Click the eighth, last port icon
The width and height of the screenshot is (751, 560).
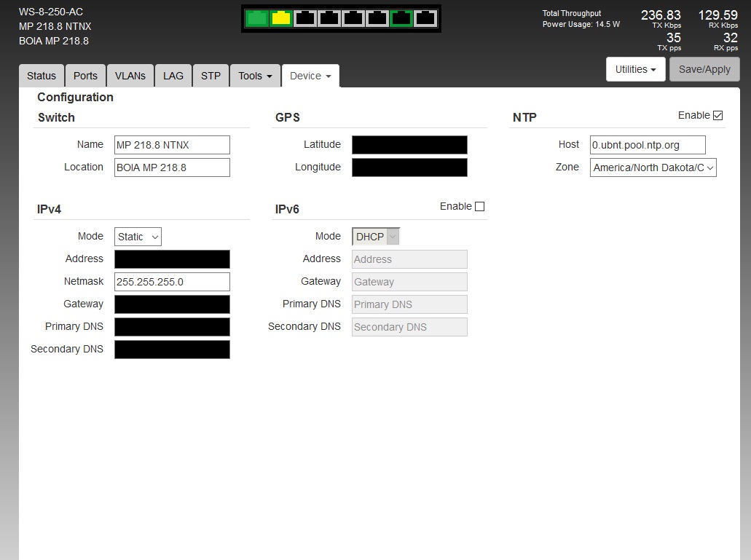click(425, 19)
